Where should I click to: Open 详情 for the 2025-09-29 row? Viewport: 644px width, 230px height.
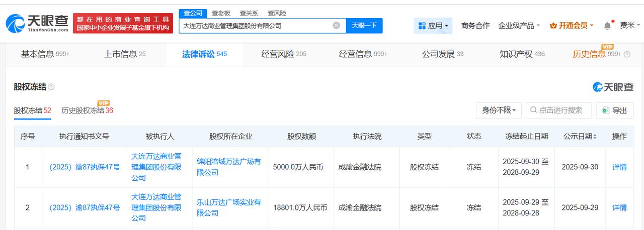(x=619, y=207)
